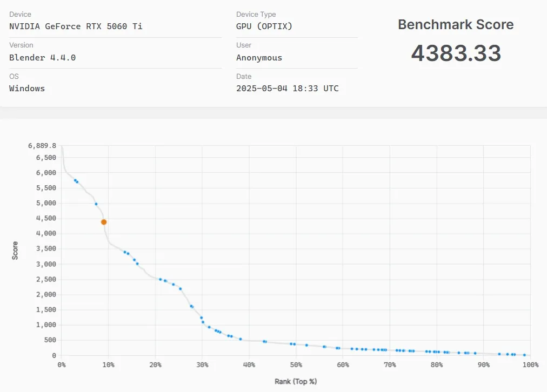Select the 50% tick mark on the x-axis
The image size is (547, 392).
coord(296,364)
